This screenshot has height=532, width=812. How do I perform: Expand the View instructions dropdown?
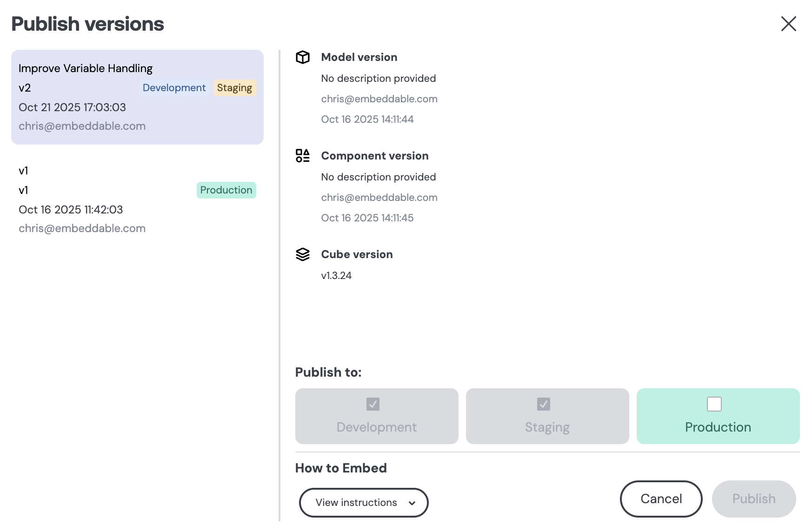click(x=357, y=503)
